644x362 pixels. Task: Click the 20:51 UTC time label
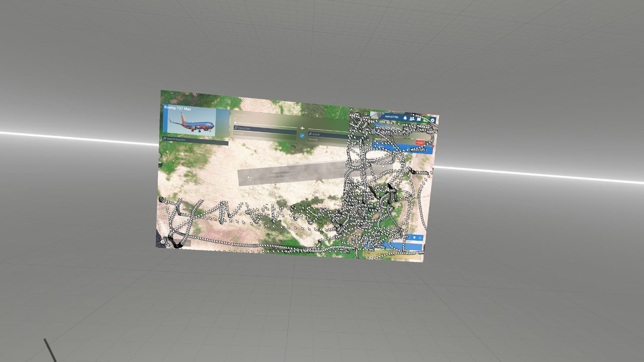[x=380, y=139]
